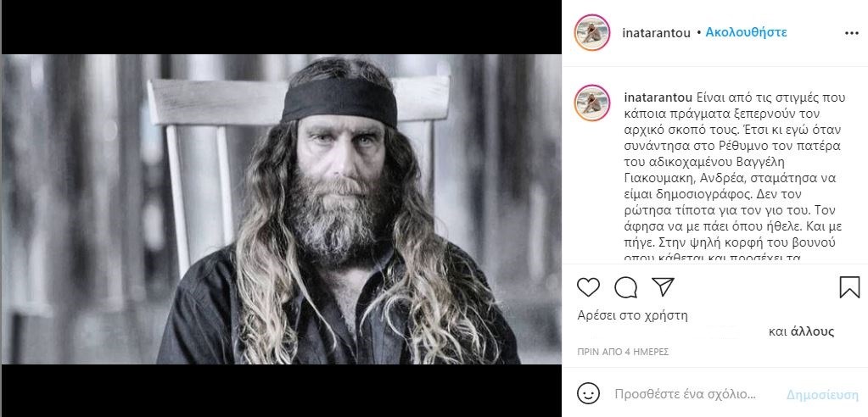Open the three-dot more options menu

[852, 33]
